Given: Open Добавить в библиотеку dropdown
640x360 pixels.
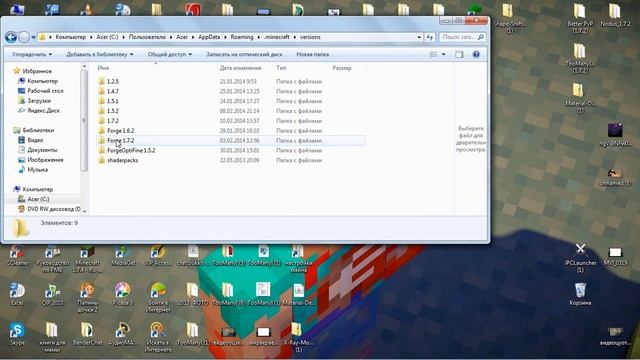Looking at the screenshot, I should pyautogui.click(x=100, y=54).
